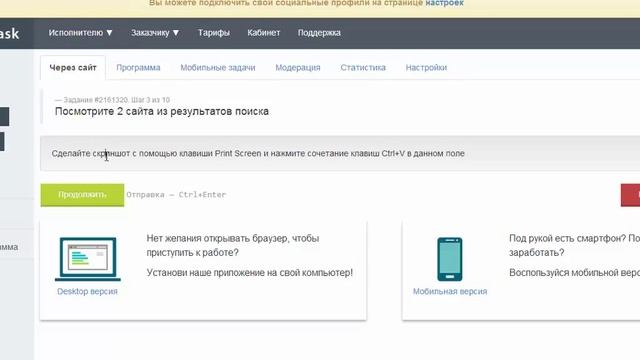Image resolution: width=640 pixels, height=360 pixels.
Task: Open the Исполнителю dropdown menu
Action: click(80, 33)
